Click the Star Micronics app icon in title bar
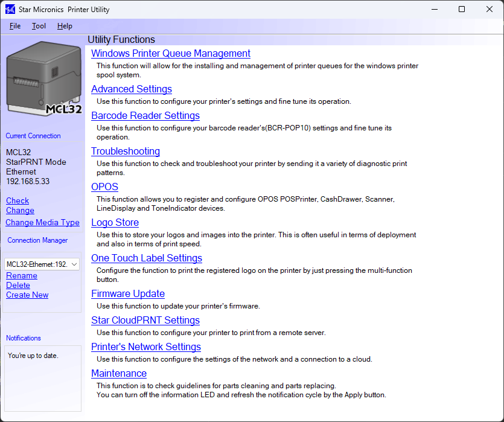 10,9
